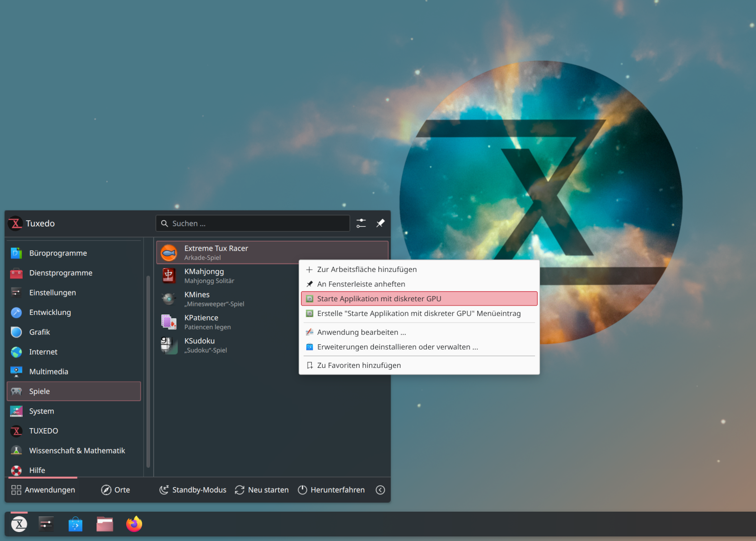Select the Multimedia category
Screen dimensions: 756x541
coord(74,372)
